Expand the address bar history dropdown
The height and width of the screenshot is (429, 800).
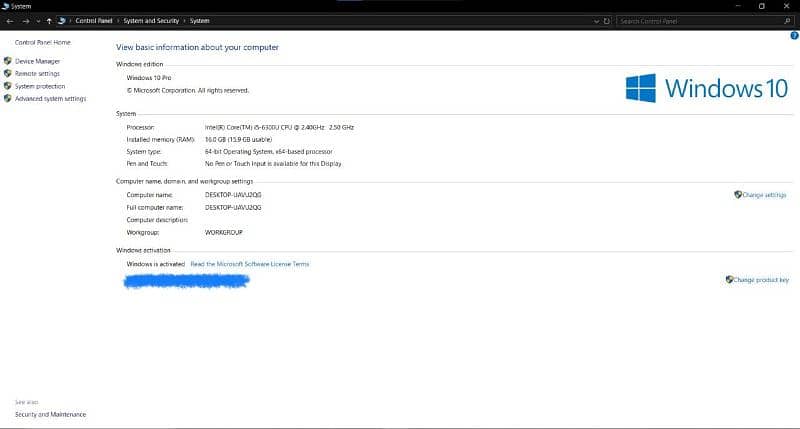point(597,20)
